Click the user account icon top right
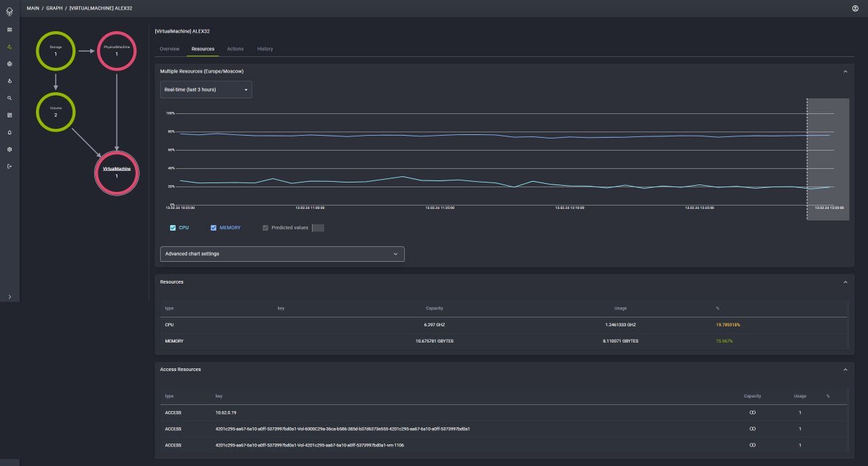The width and height of the screenshot is (868, 466). coord(855,8)
